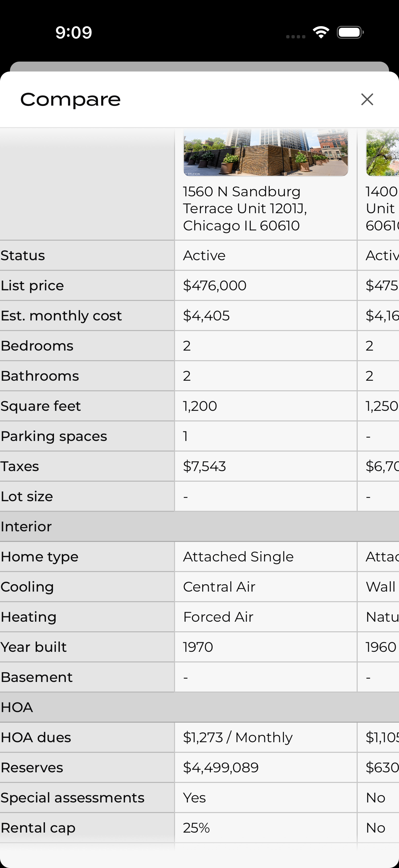Tap the $4,499,089 reserves value
399x868 pixels.
point(221,768)
